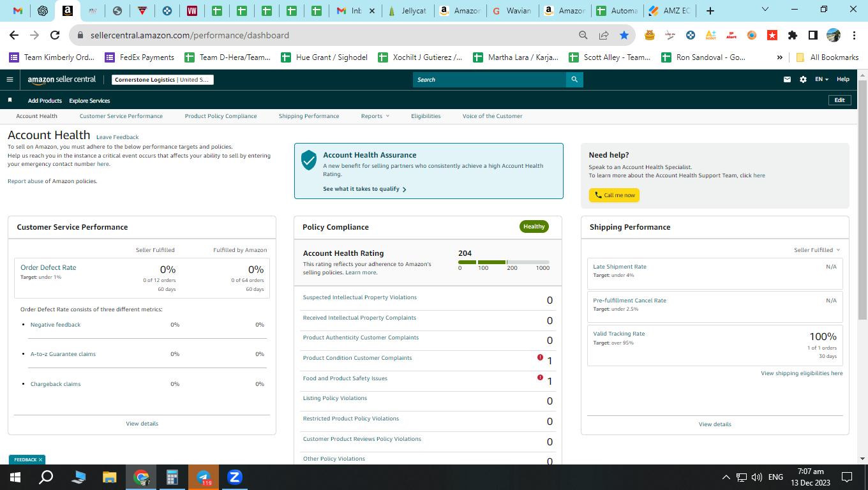The width and height of the screenshot is (868, 490).
Task: Show hidden bookmarks with the double chevron
Action: coord(779,57)
